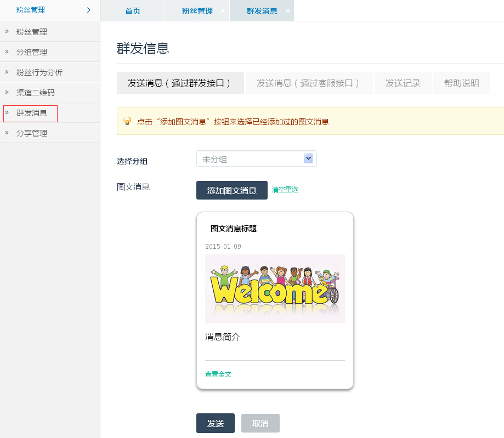Switch to 发送消息（通过客服接口）tab
Image resolution: width=504 pixels, height=438 pixels.
tap(309, 83)
